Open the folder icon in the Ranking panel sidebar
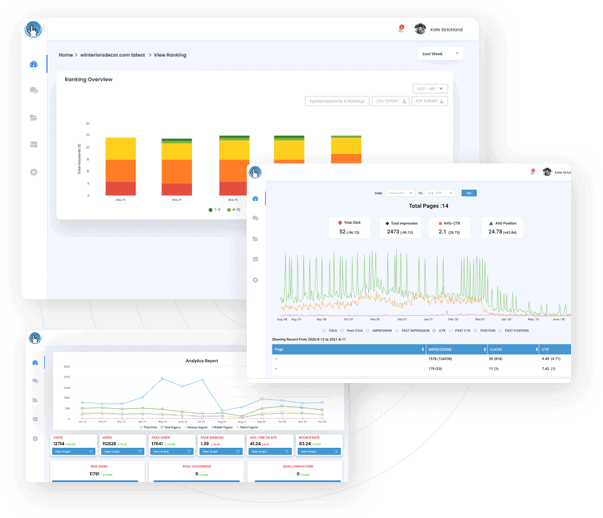Screen dimensions: 603x518 [34, 118]
